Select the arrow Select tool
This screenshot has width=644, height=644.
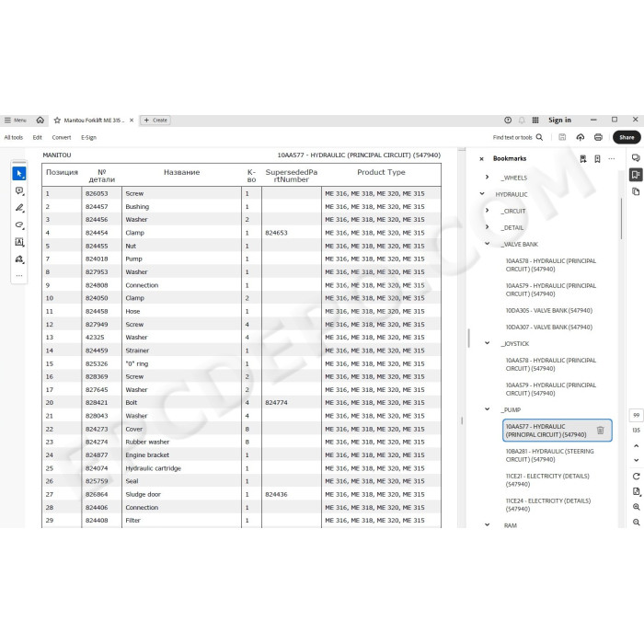(19, 173)
